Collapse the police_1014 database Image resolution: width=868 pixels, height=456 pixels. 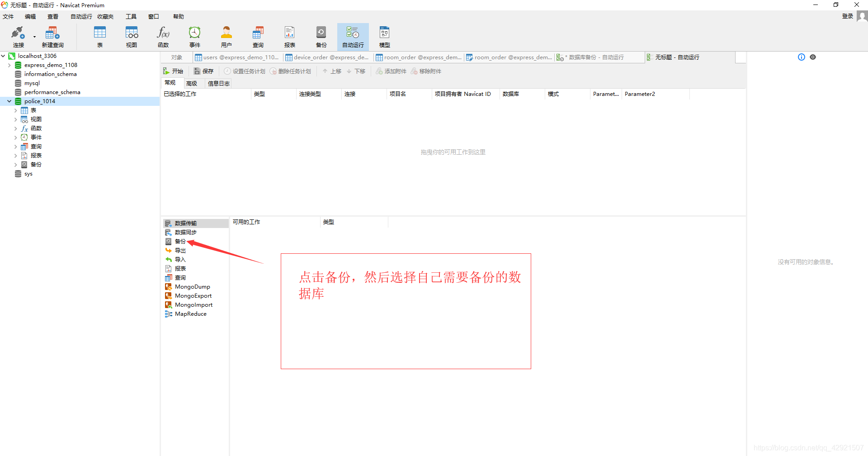[x=9, y=101]
